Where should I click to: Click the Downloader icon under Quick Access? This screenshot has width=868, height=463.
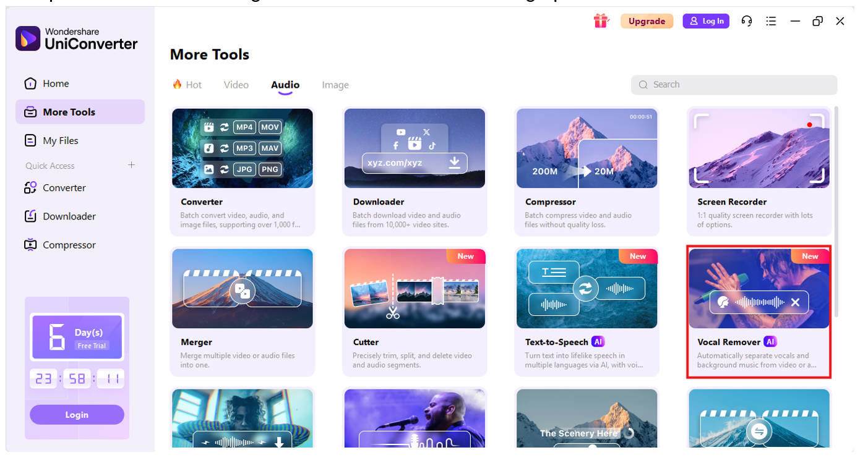pos(30,216)
